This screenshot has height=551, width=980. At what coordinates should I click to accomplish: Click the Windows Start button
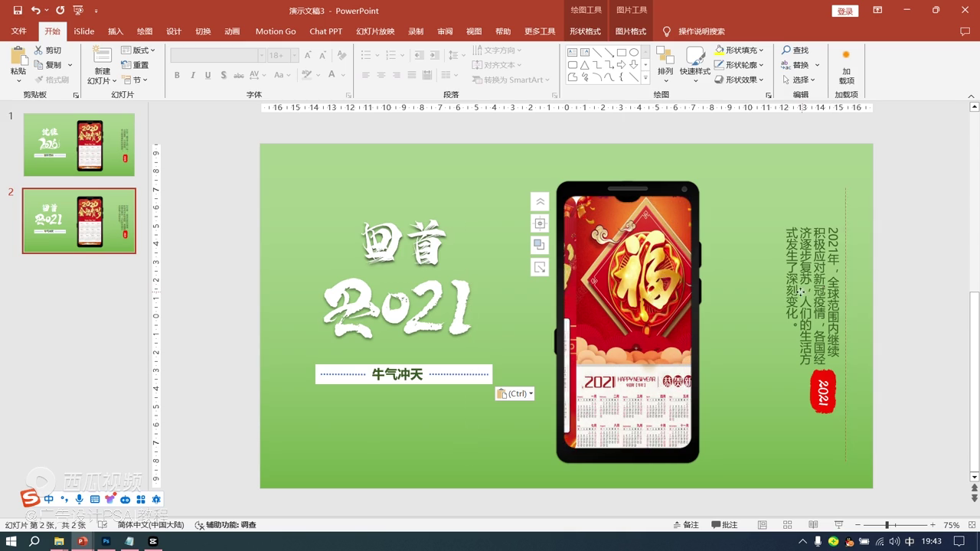[11, 541]
